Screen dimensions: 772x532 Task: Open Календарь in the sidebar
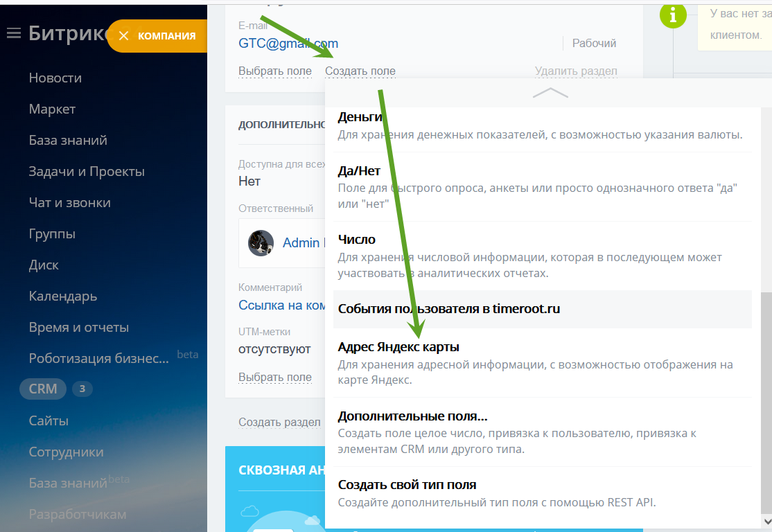(x=62, y=296)
